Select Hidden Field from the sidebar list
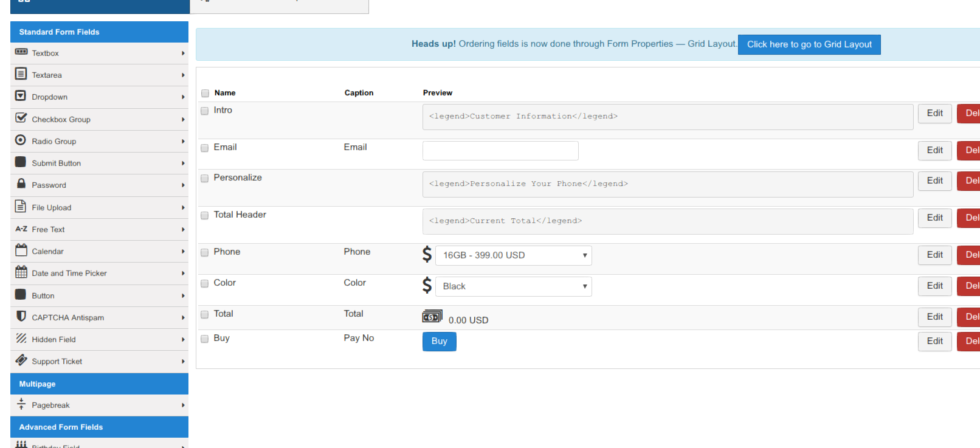Screen dimensions: 980x448 click(54, 340)
